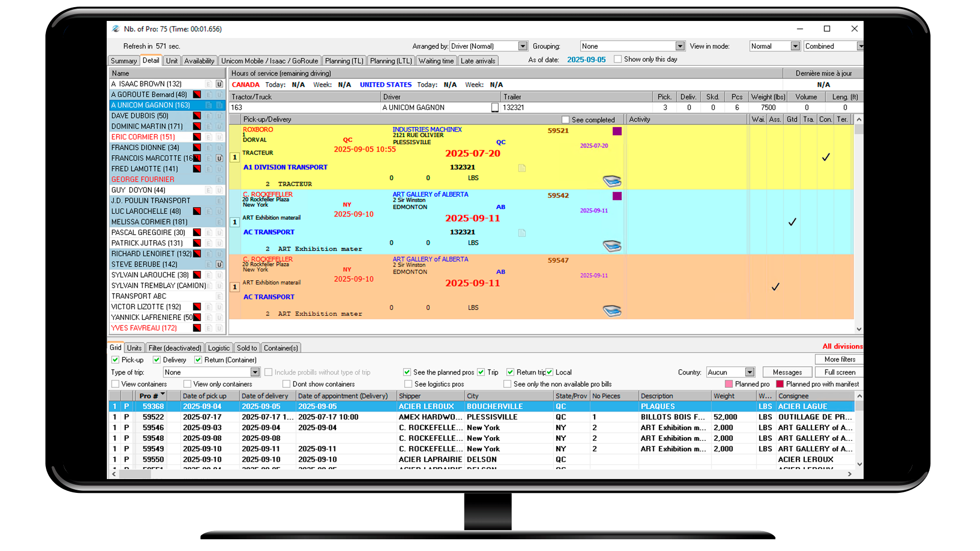Image resolution: width=980 pixels, height=551 pixels.
Task: Click E document icon beside GUY DOYON
Action: 208,190
